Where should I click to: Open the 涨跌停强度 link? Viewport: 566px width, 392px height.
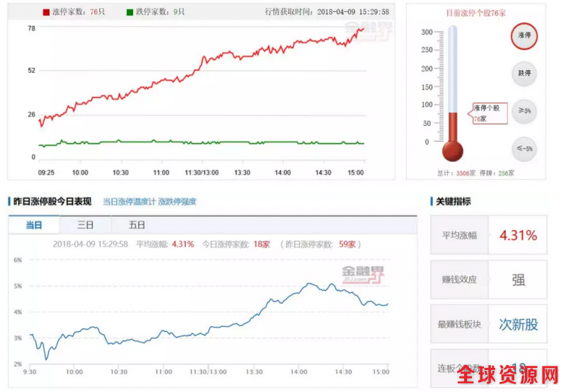(177, 202)
